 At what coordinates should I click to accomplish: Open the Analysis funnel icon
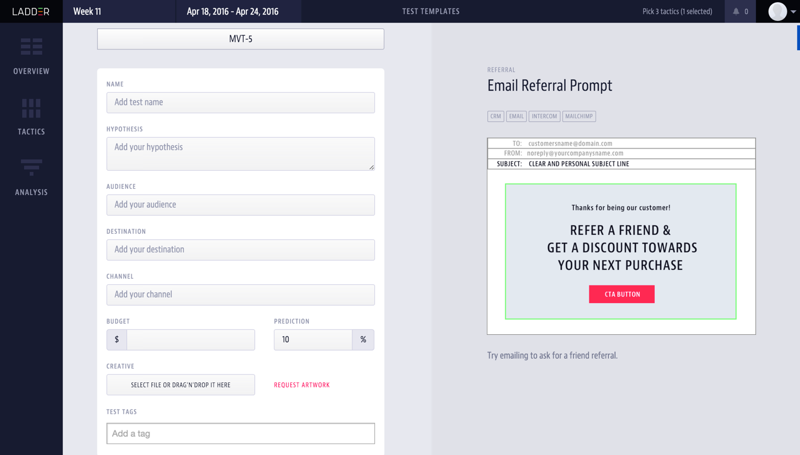(x=31, y=167)
